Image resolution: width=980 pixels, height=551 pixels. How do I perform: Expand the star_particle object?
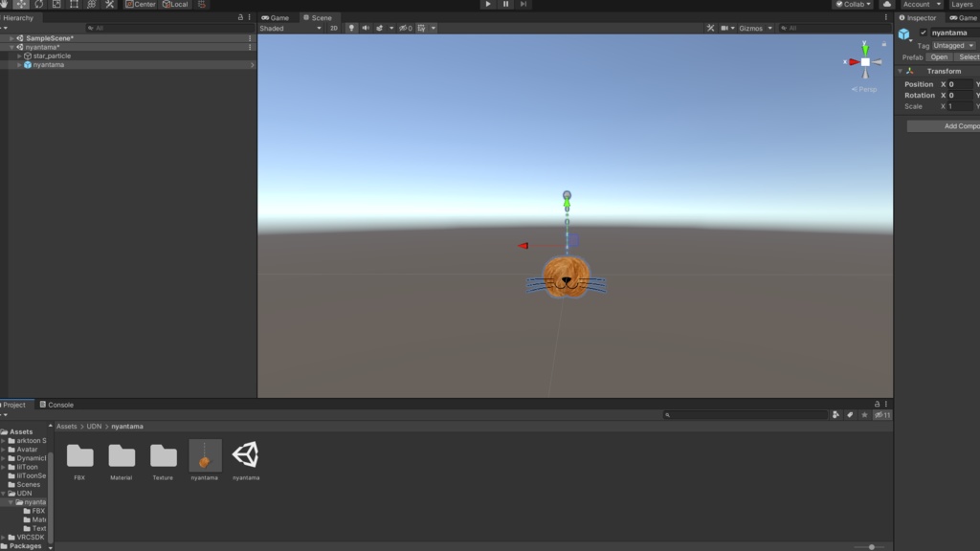[x=19, y=55]
